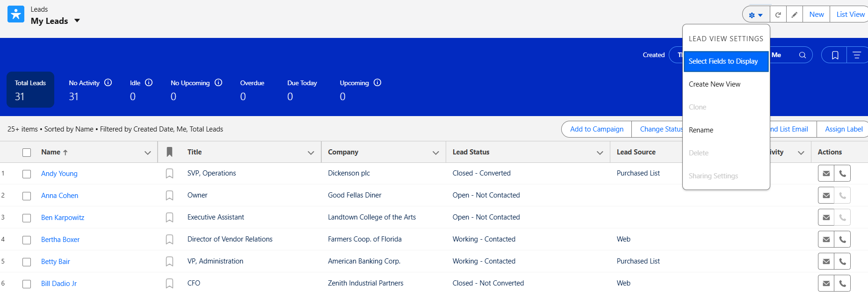The height and width of the screenshot is (293, 868).
Task: Choose Select Fields to Display
Action: coord(726,61)
